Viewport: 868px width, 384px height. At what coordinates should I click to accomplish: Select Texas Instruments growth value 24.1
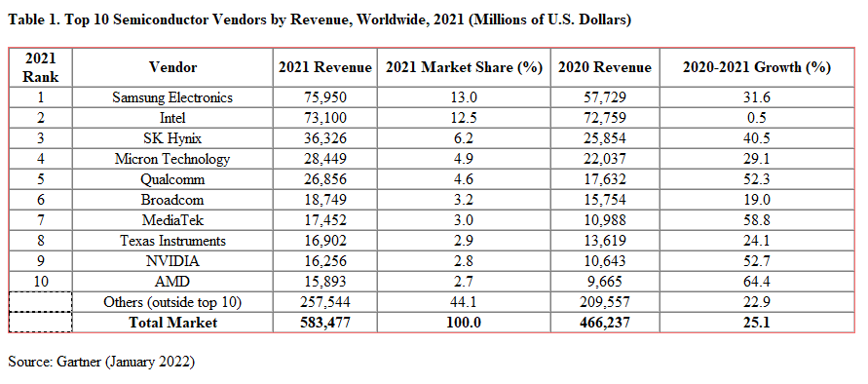click(757, 241)
